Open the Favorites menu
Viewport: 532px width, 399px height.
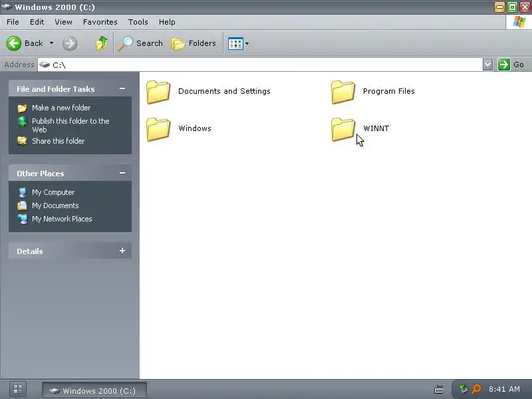[100, 22]
